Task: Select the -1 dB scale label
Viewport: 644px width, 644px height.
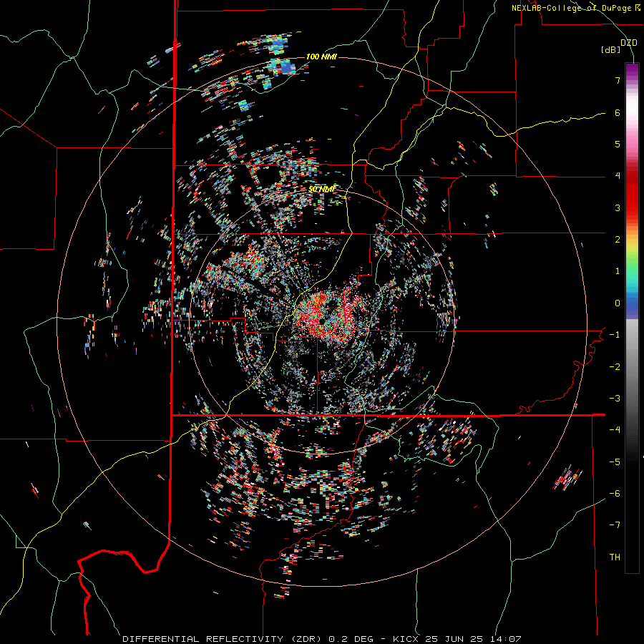Action: [615, 335]
